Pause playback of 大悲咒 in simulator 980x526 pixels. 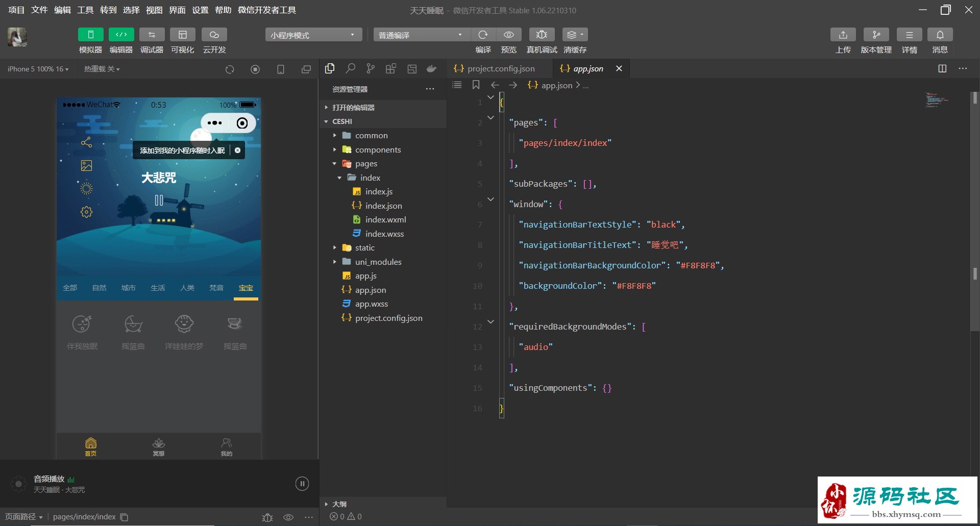[159, 201]
